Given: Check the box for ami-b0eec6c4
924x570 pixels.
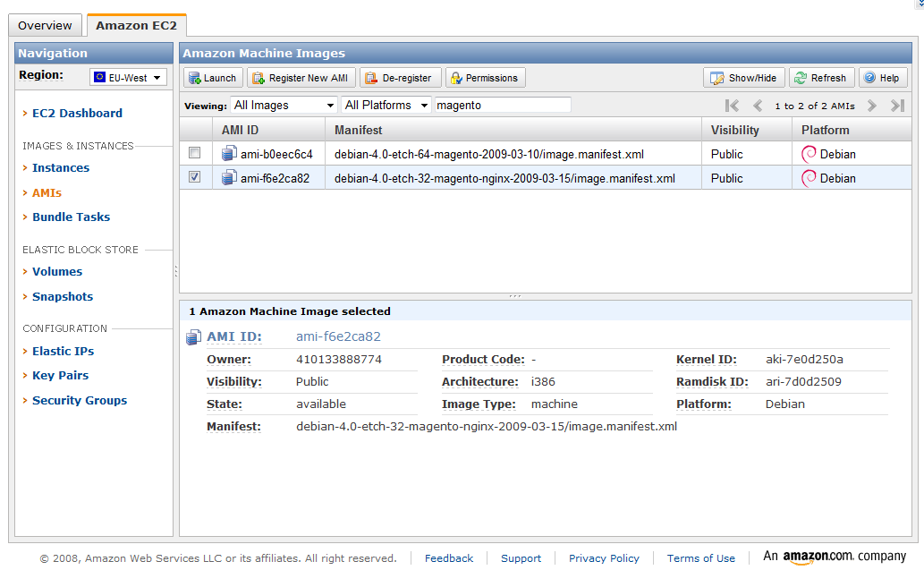Looking at the screenshot, I should click(194, 153).
